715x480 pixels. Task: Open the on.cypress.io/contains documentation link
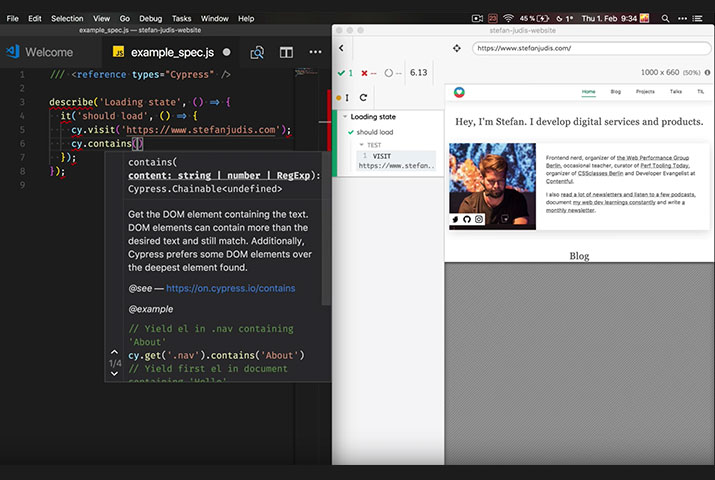230,288
